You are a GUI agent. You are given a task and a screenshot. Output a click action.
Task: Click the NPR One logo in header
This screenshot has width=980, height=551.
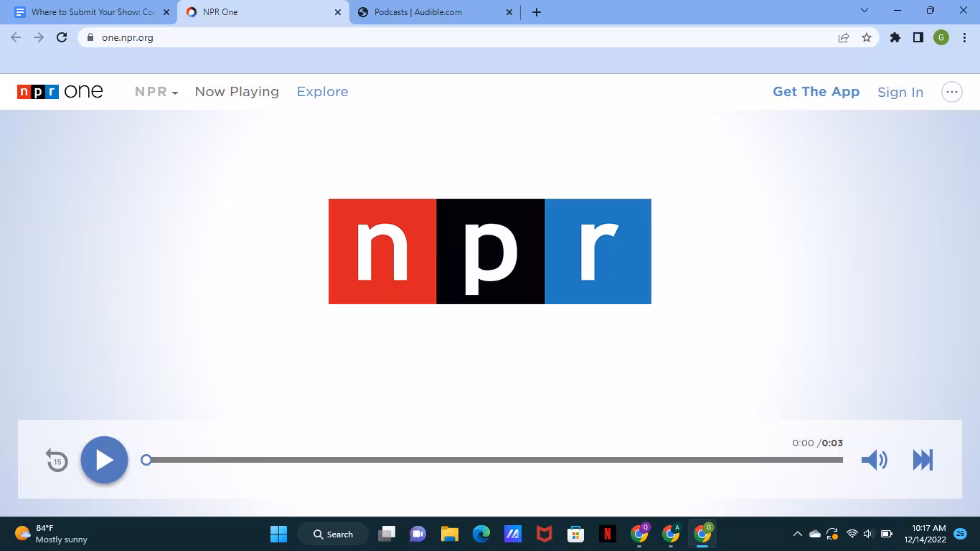click(x=60, y=92)
